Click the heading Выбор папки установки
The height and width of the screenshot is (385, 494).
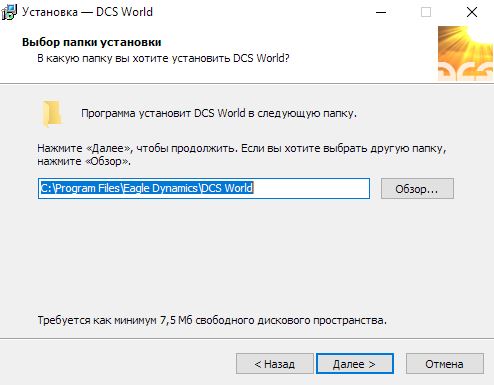(x=92, y=42)
